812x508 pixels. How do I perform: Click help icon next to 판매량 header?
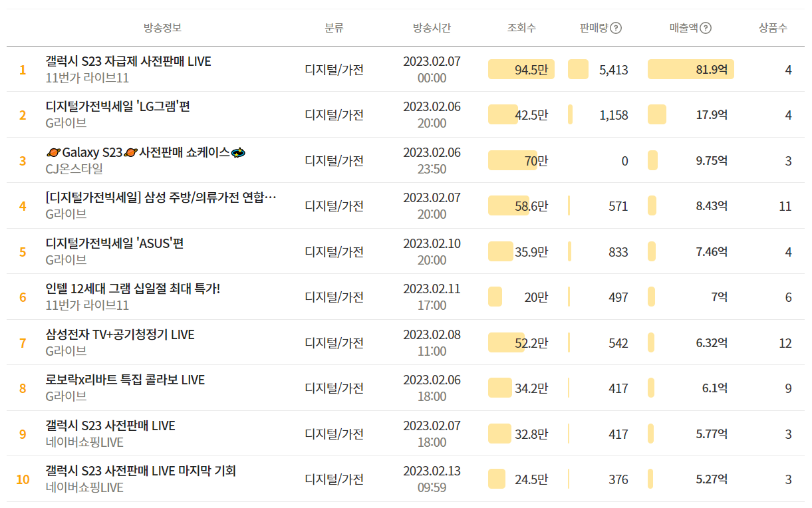(616, 28)
